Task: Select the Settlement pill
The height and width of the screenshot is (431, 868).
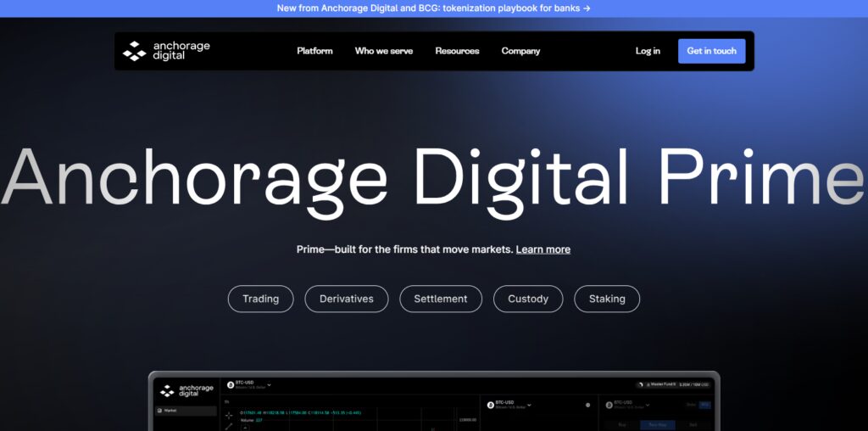Action: pyautogui.click(x=441, y=299)
